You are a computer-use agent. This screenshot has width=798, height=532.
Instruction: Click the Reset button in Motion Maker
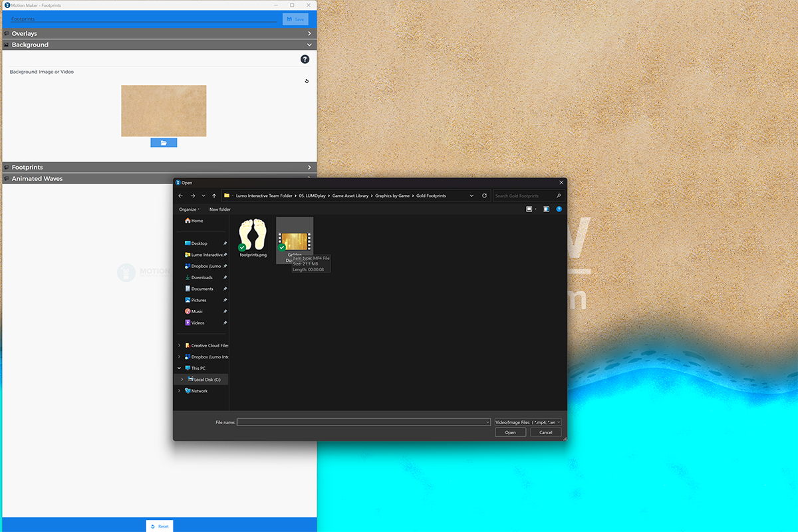(x=160, y=526)
